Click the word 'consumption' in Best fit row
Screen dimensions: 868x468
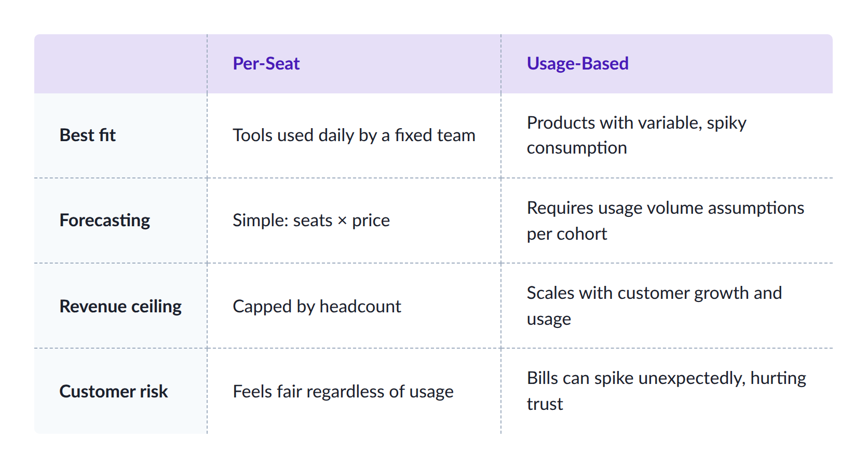pyautogui.click(x=577, y=148)
